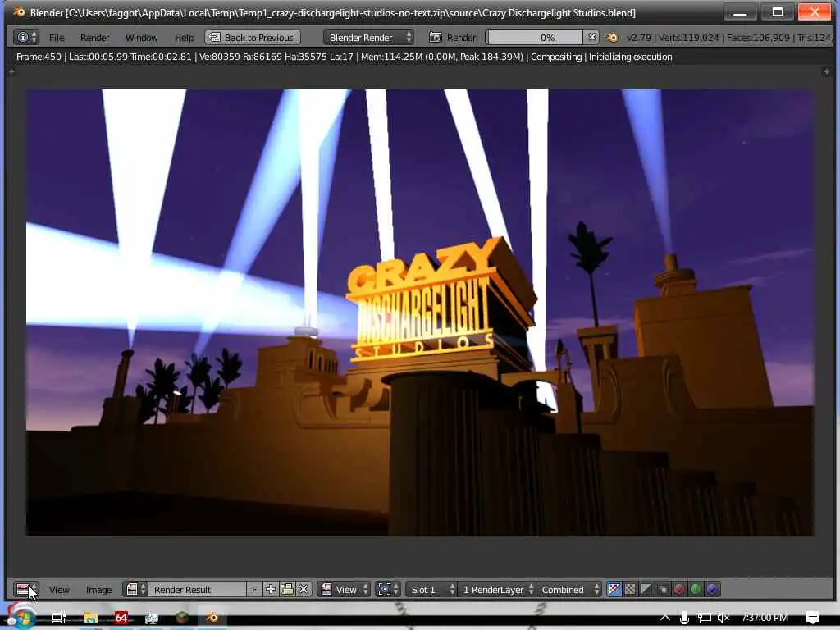Open the red 64 app on taskbar
Viewport: 840px width, 630px height.
pyautogui.click(x=121, y=618)
